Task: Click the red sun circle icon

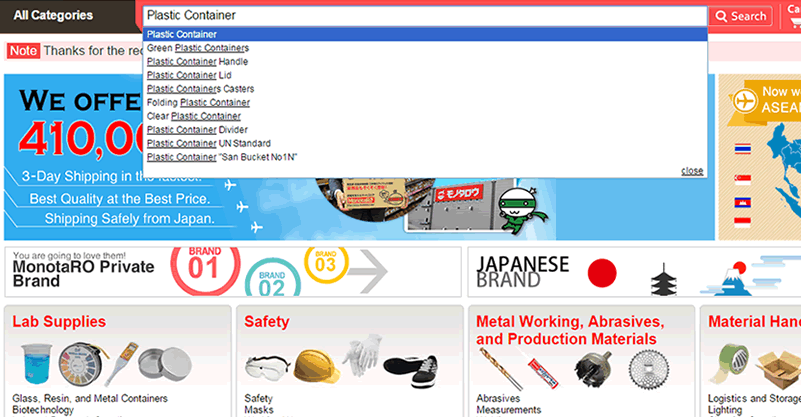Action: click(602, 273)
